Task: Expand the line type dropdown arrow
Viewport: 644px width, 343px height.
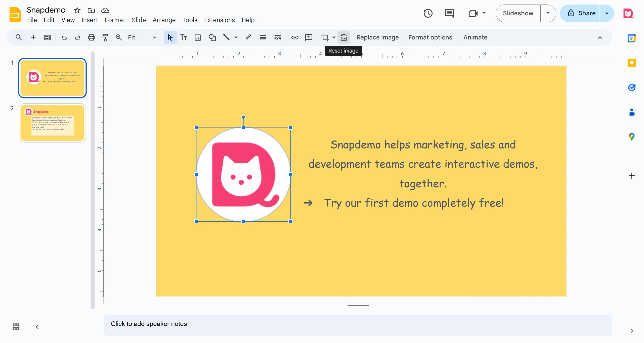Action: [236, 37]
